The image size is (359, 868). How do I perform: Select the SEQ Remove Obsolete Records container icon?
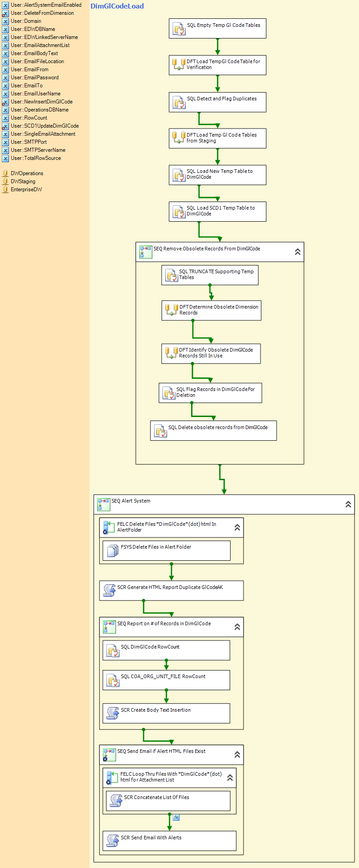[146, 252]
